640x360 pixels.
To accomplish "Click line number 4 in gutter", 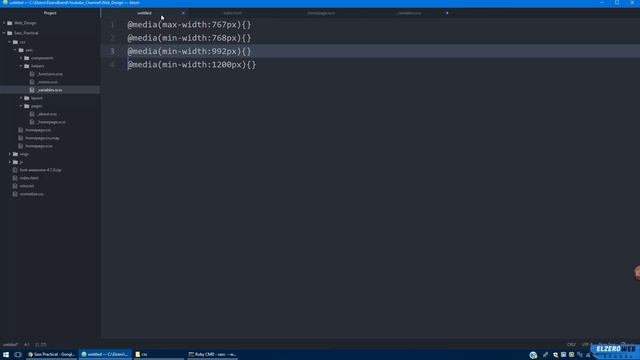I will coord(112,64).
